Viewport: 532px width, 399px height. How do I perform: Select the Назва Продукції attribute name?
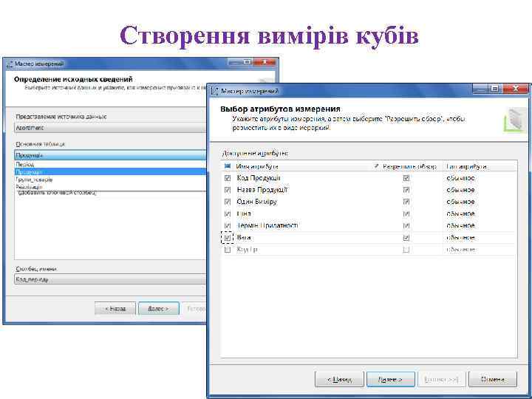pyautogui.click(x=262, y=190)
